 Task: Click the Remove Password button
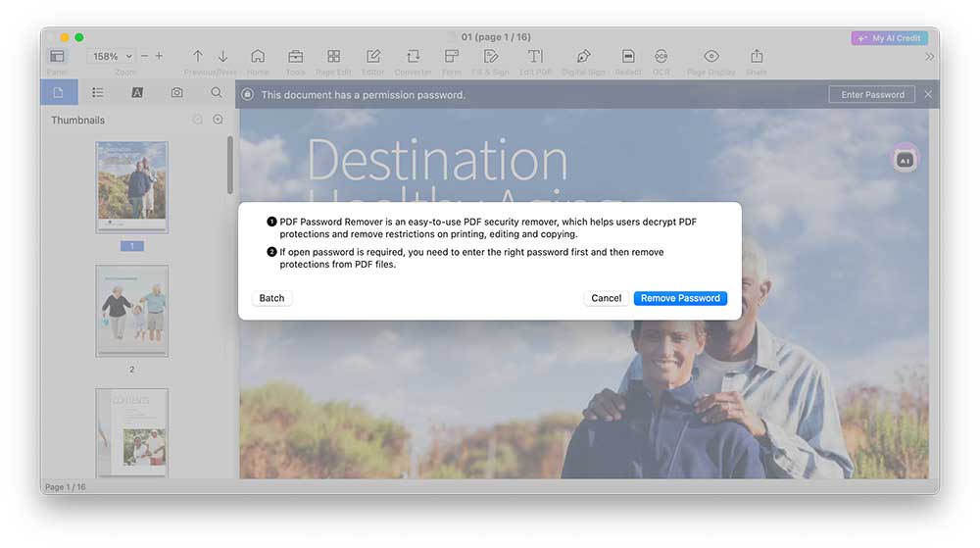coord(680,298)
